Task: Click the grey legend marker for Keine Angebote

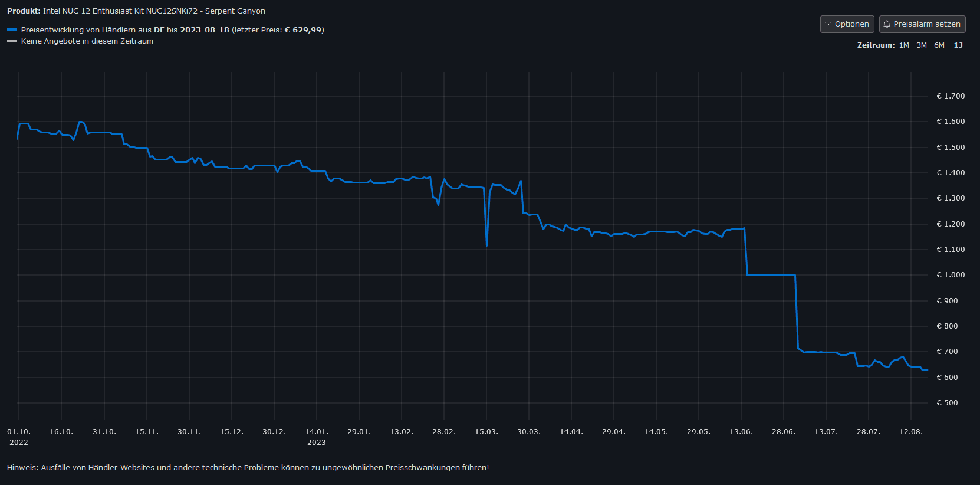Action: point(12,41)
